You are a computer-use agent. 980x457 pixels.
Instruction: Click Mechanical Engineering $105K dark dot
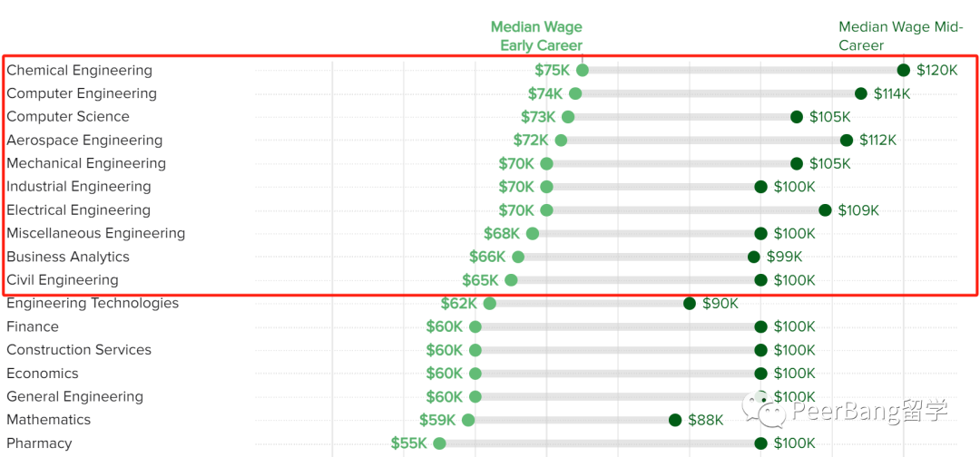tap(797, 163)
